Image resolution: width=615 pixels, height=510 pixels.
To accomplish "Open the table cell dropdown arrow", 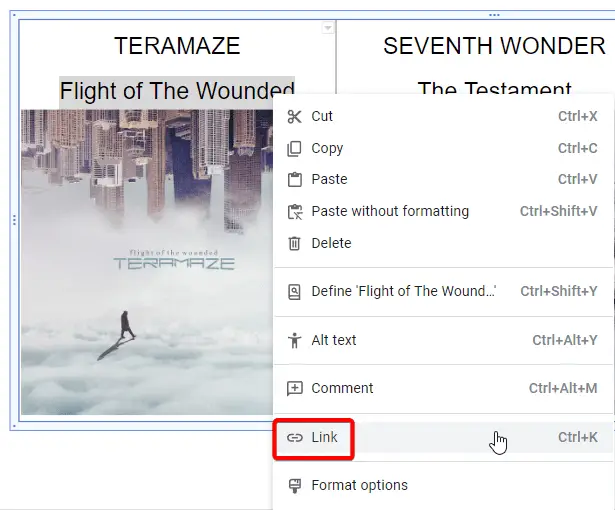I will [328, 28].
